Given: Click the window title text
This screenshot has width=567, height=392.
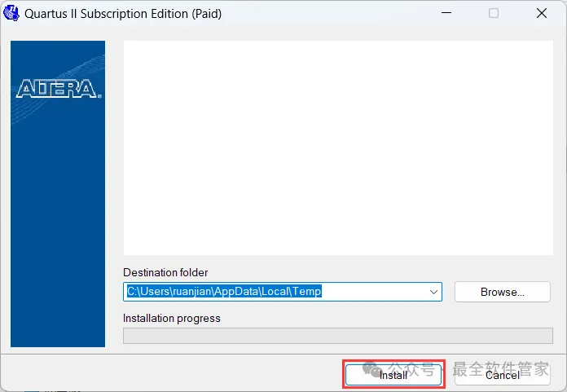Looking at the screenshot, I should tap(123, 13).
